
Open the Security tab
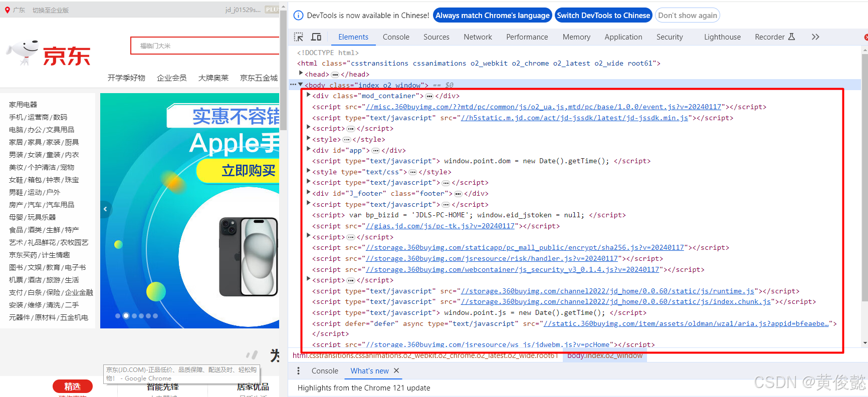click(670, 37)
